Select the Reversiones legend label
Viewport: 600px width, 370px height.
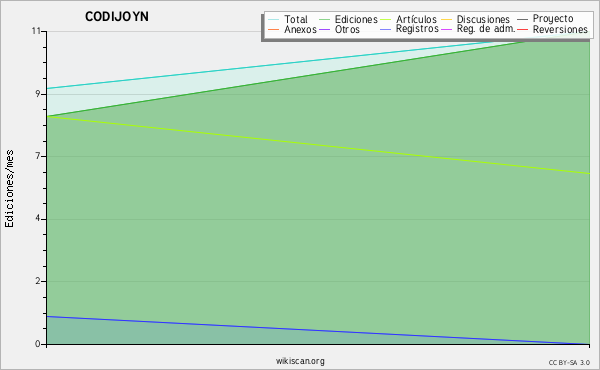pyautogui.click(x=560, y=29)
